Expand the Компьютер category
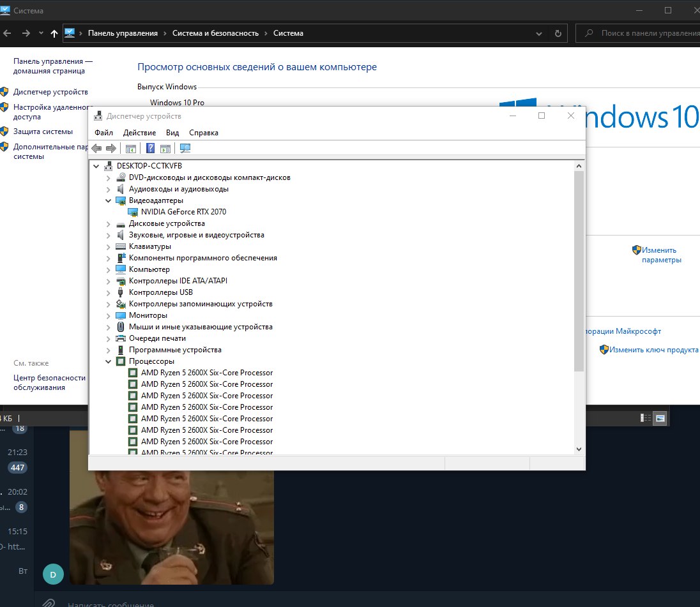This screenshot has width=700, height=607. click(x=108, y=269)
